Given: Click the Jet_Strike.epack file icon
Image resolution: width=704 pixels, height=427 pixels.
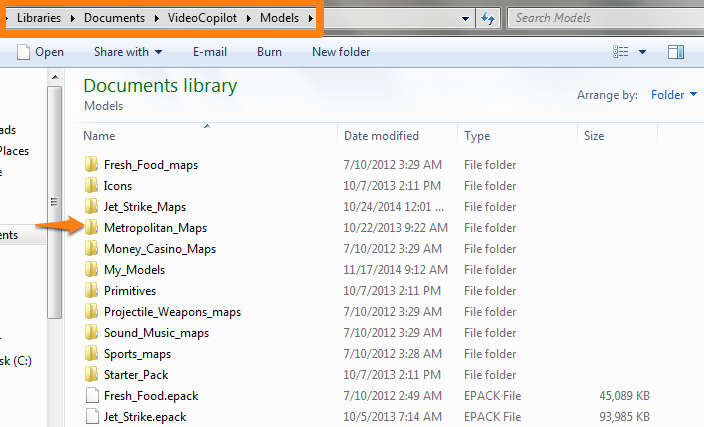Looking at the screenshot, I should tap(91, 417).
